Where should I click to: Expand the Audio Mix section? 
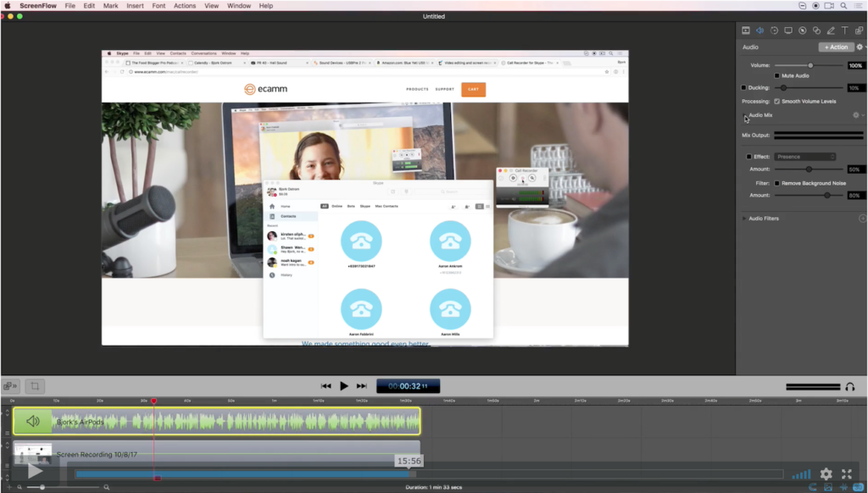tap(744, 115)
